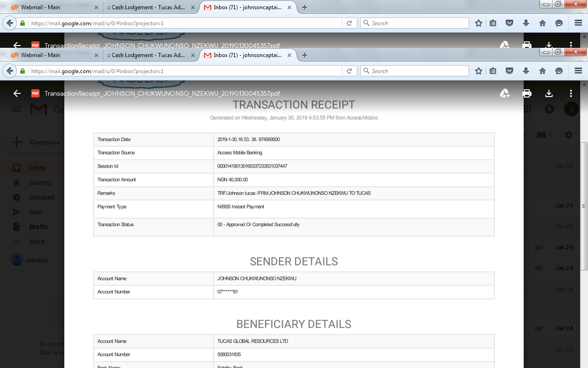Click the dimmed notifications bell icon
Screen dimensions: 588x368
pos(549,109)
